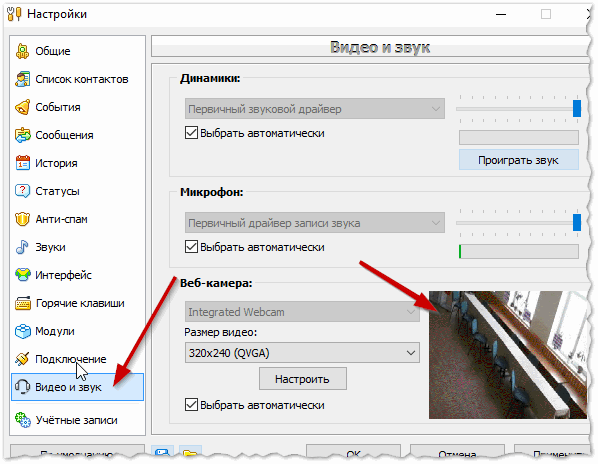Open the Общие settings icon
Screen dimensions: 598x464
23,51
